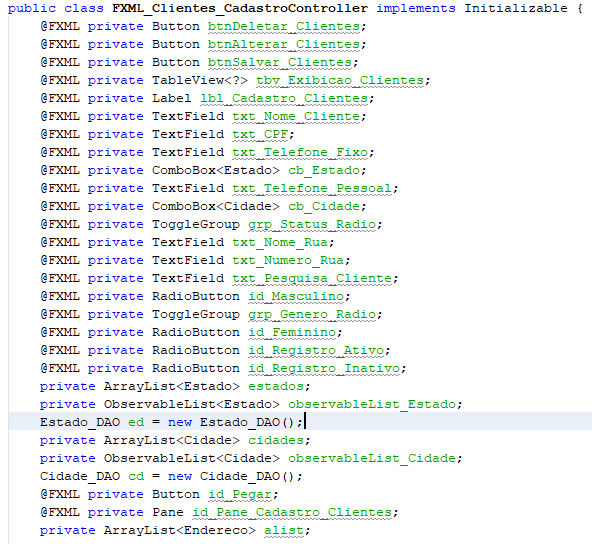The width and height of the screenshot is (592, 544).
Task: Click the class name FXML_Clientes_CadastroController
Action: [240, 8]
